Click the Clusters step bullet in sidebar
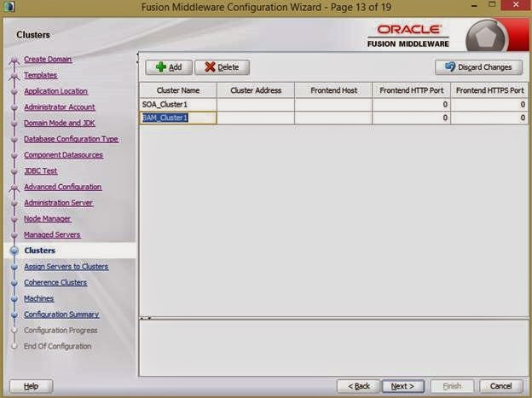This screenshot has height=398, width=532. (14, 251)
